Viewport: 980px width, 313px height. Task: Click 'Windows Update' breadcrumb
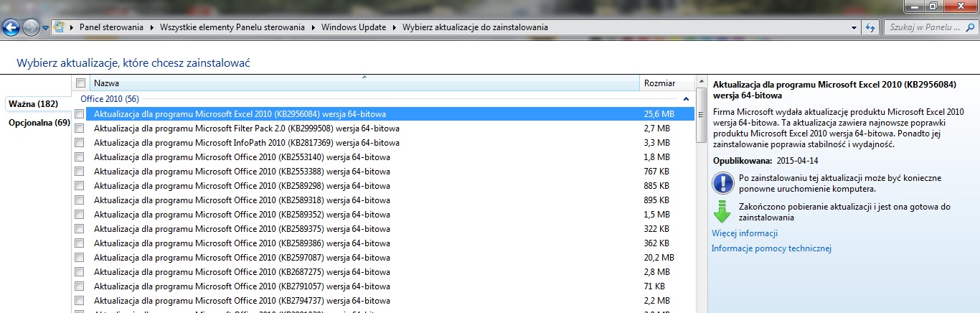point(354,27)
